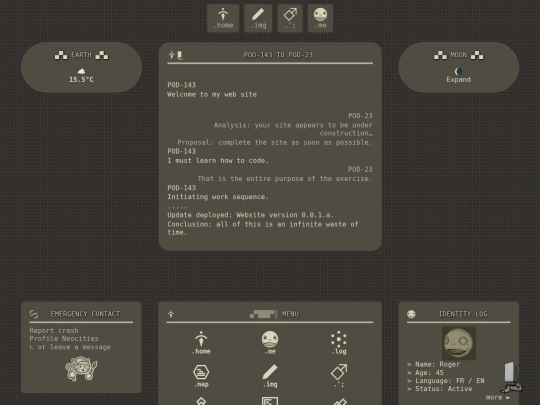
Task: Open .me face icon in top navigation
Action: pyautogui.click(x=320, y=18)
